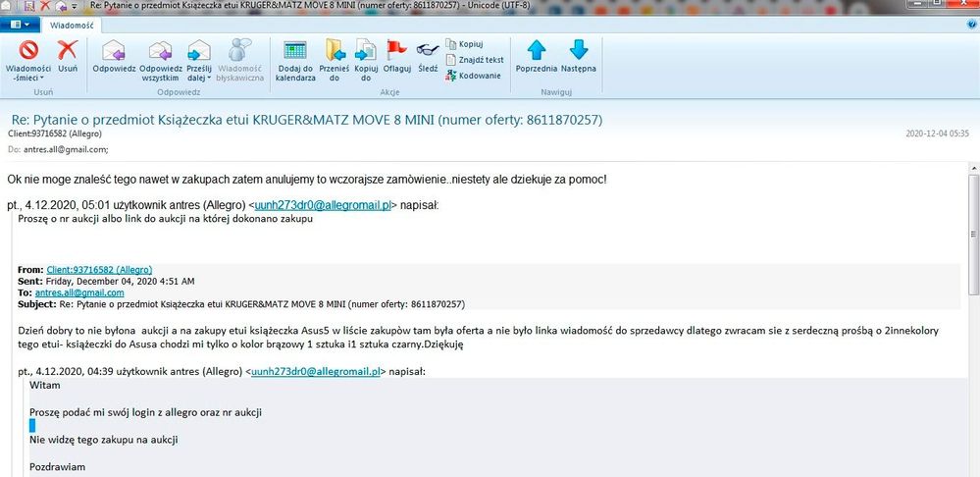The height and width of the screenshot is (477, 980).
Task: Click 'Proszę podać mi swój login z allegro'
Action: pos(145,412)
